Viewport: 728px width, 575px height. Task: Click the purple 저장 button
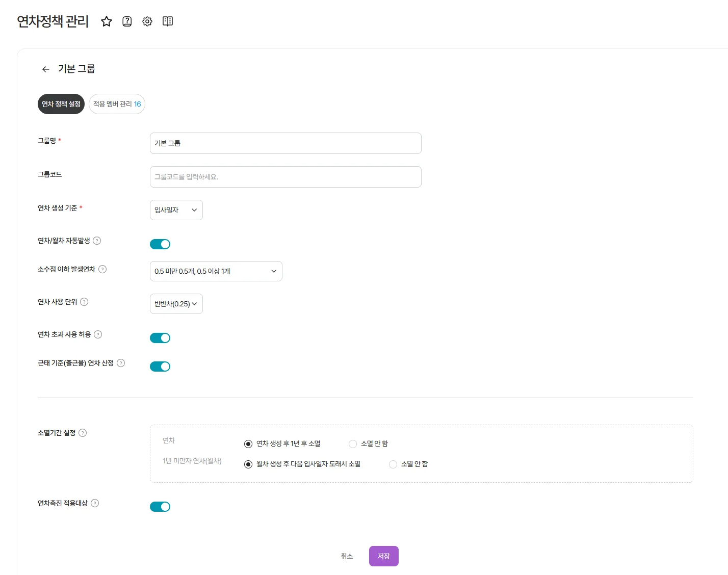click(x=383, y=556)
